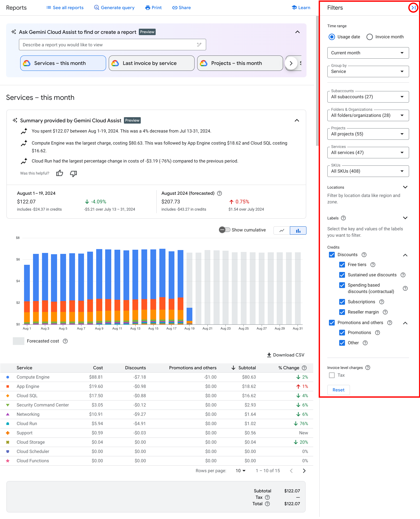This screenshot has width=420, height=519.
Task: Disable the Reseller margin credit checkbox
Action: tap(342, 312)
